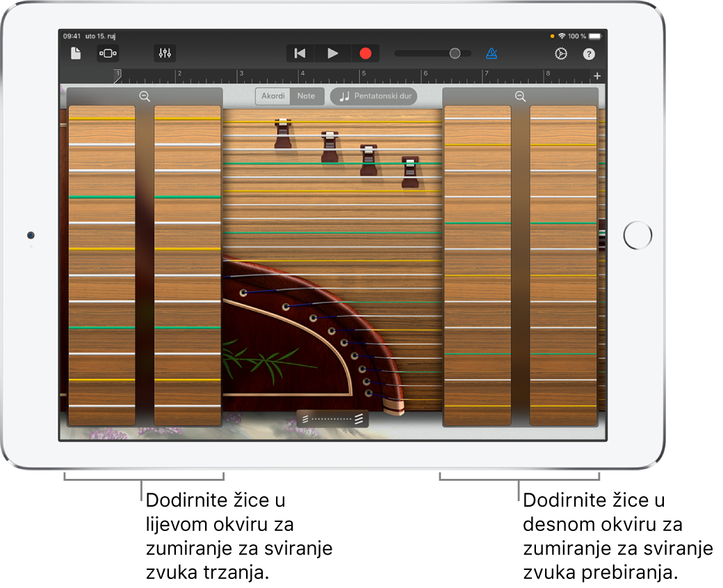Select the Tracks view icon
The width and height of the screenshot is (723, 588).
coord(106,53)
